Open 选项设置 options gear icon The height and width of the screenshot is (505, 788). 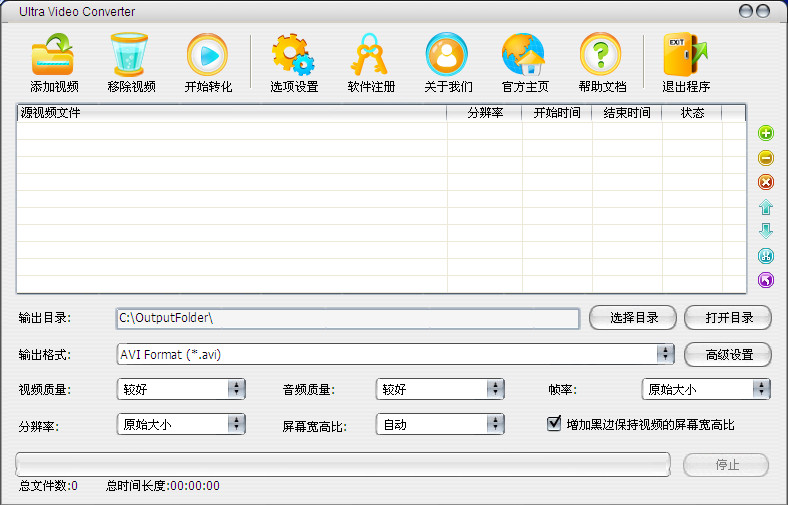pos(293,54)
